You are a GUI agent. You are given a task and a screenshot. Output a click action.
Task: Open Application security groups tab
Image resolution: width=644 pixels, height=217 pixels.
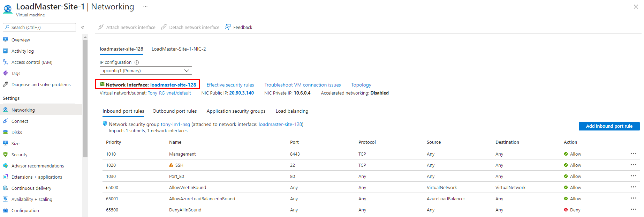pos(236,111)
